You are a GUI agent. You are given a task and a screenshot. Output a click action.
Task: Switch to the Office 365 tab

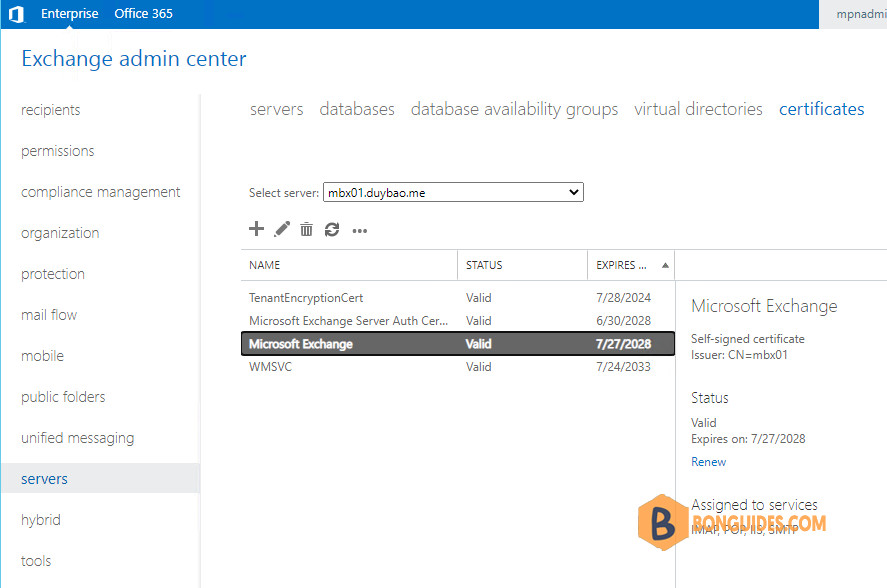(x=143, y=14)
